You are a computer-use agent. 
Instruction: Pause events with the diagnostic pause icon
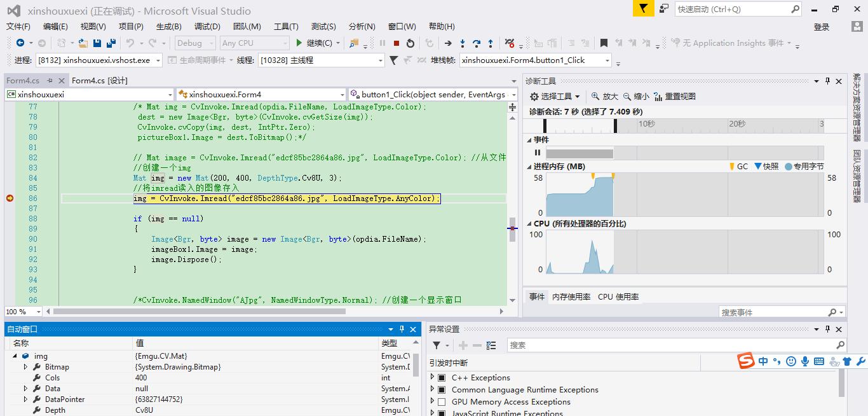coord(538,153)
